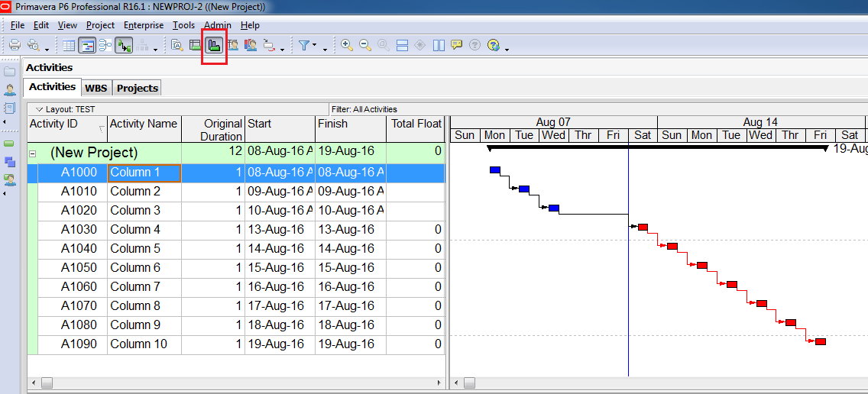868x394 pixels.
Task: Open the Help question-mark globe icon
Action: click(x=494, y=46)
